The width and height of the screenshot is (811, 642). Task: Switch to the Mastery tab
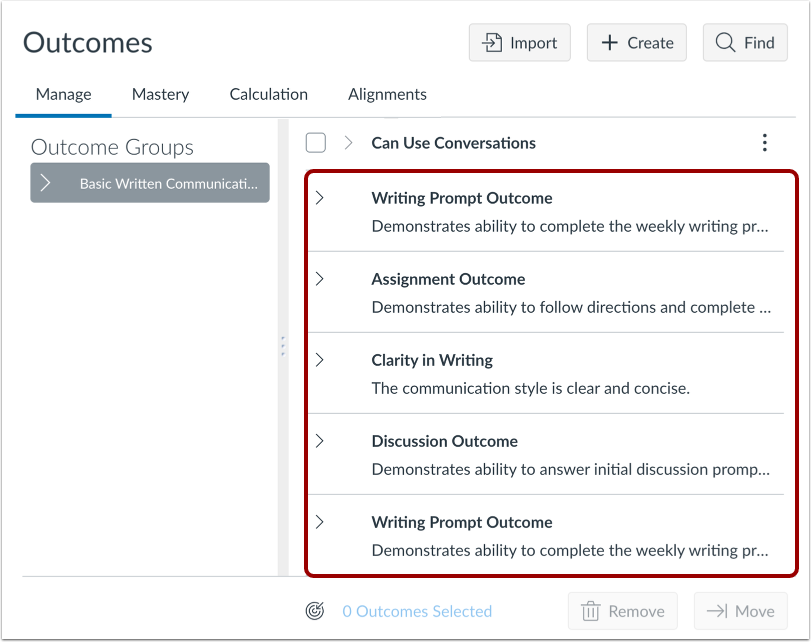tap(160, 94)
